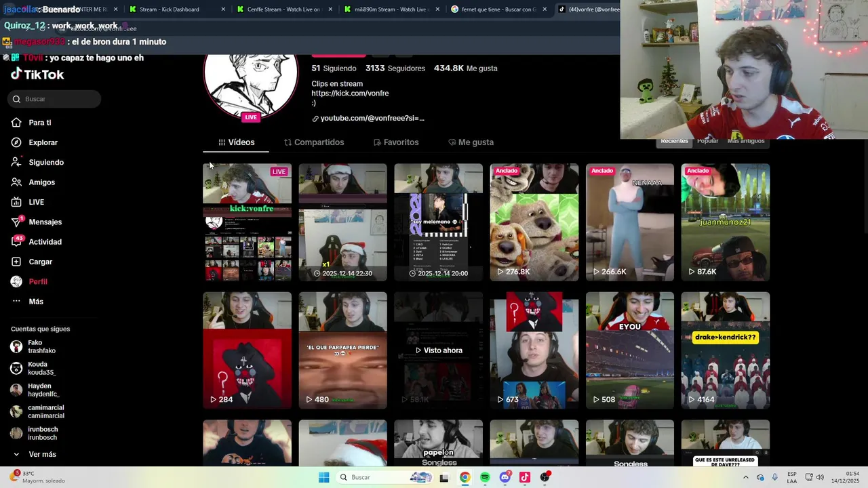Switch to the Vídeos tab
The height and width of the screenshot is (488, 868).
click(x=237, y=142)
